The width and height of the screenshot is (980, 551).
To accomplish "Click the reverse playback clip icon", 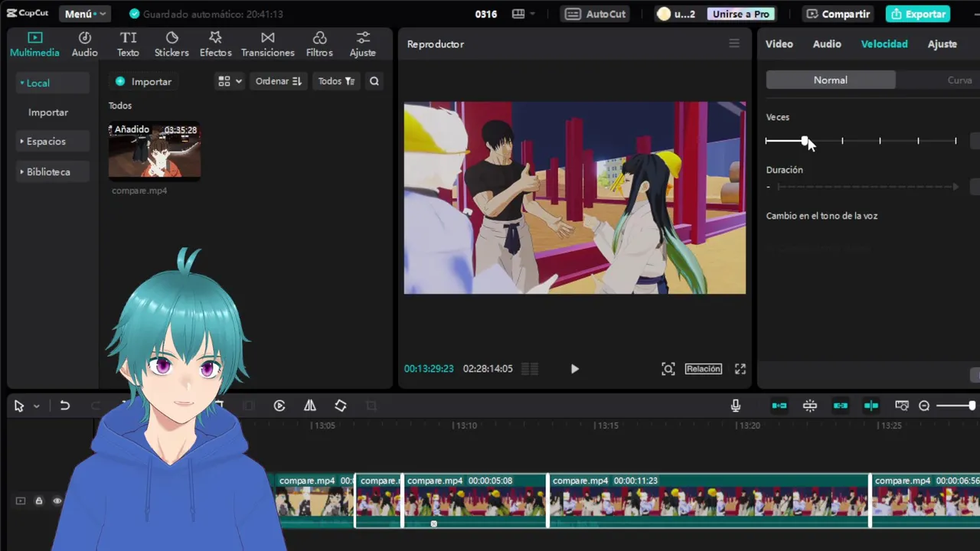I will tap(279, 406).
